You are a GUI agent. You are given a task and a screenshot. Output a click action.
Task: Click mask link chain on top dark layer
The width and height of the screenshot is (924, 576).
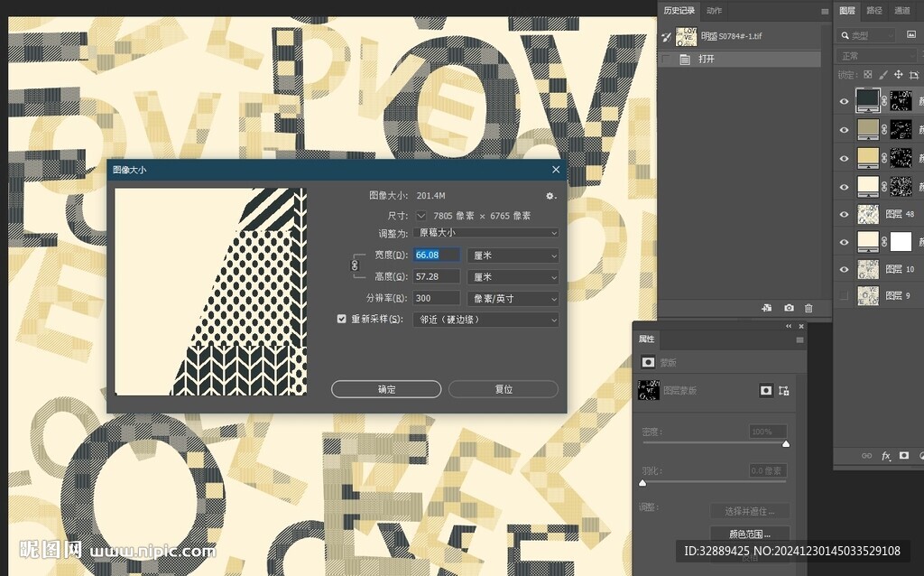point(884,101)
